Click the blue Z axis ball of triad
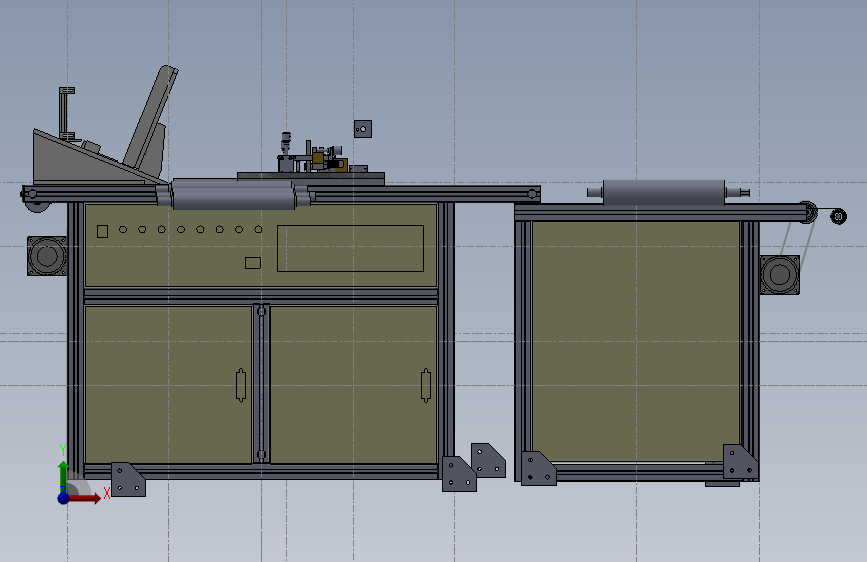The width and height of the screenshot is (867, 562). point(64,498)
